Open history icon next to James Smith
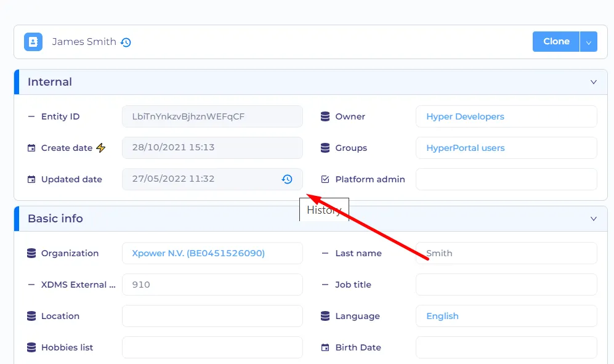614x364 pixels. tap(126, 42)
